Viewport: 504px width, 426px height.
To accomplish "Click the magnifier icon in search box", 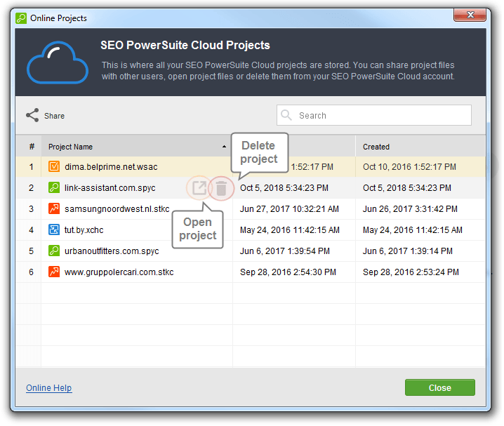I will [x=286, y=115].
